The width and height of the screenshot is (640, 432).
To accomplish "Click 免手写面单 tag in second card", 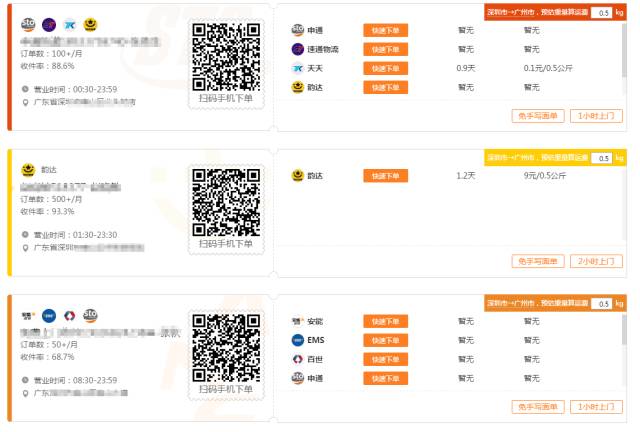I will [538, 261].
